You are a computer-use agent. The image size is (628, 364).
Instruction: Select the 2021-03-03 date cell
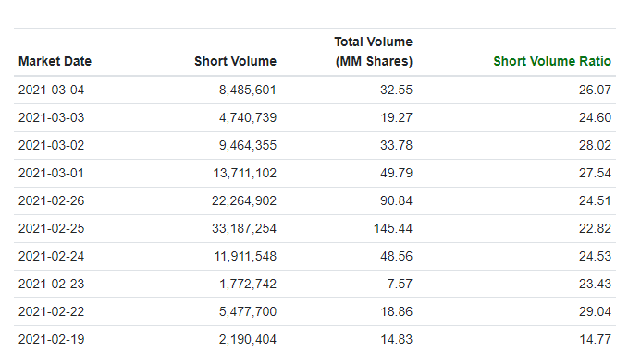tap(51, 117)
